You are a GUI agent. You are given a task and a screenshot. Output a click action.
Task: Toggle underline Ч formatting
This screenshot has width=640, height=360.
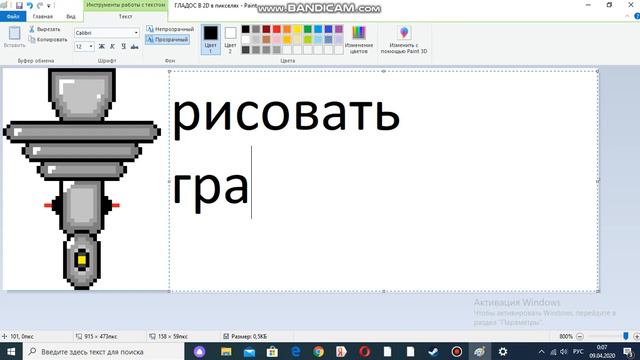[x=123, y=47]
